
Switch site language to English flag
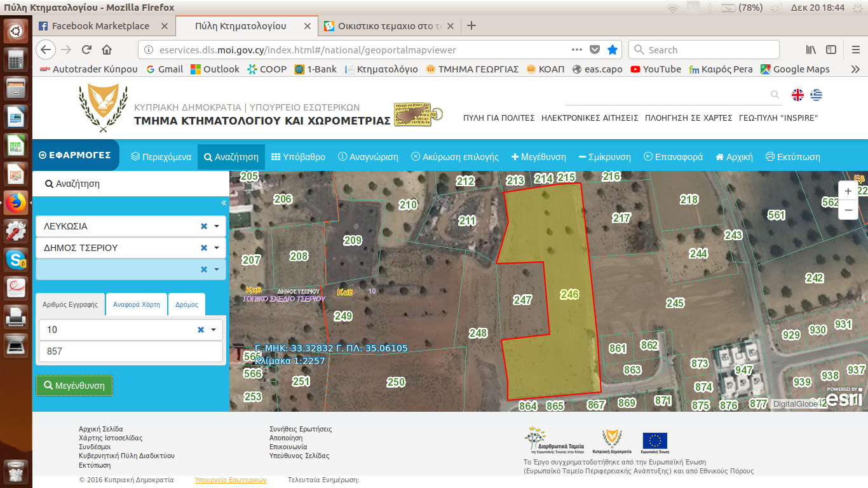pos(797,95)
